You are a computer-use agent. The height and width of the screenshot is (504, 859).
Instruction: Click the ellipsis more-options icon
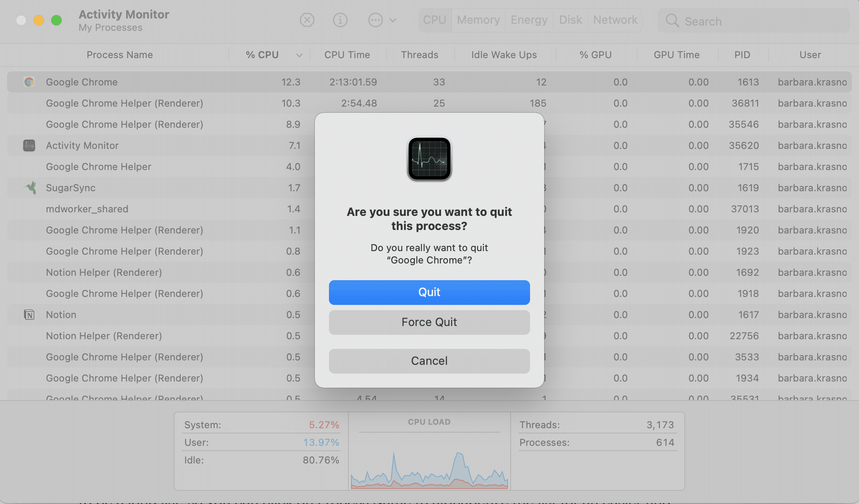(x=375, y=20)
